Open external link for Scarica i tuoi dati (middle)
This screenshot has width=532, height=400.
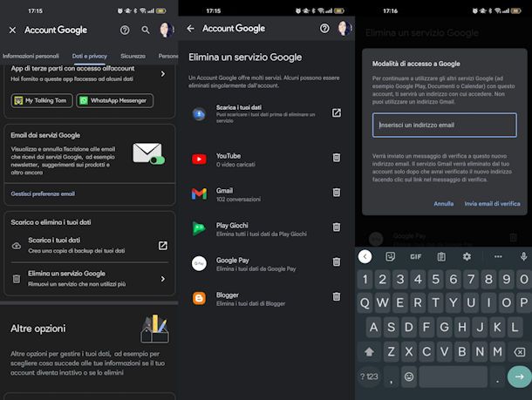pos(337,113)
